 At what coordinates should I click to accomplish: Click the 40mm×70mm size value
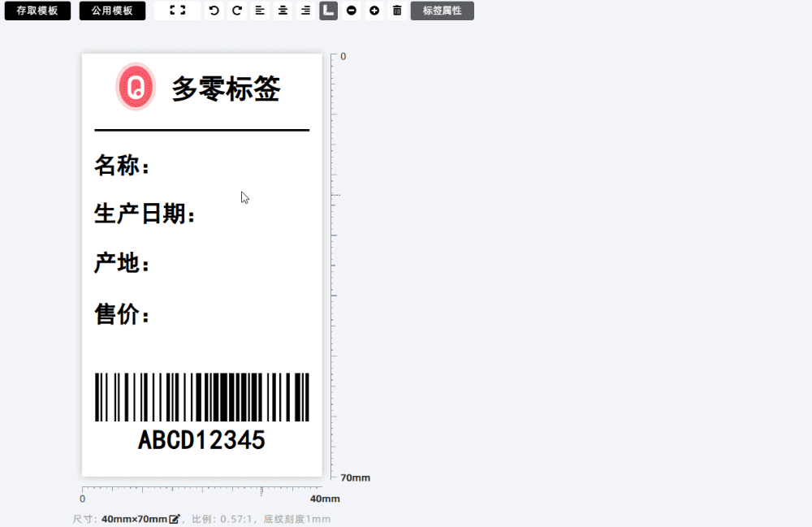pos(134,519)
